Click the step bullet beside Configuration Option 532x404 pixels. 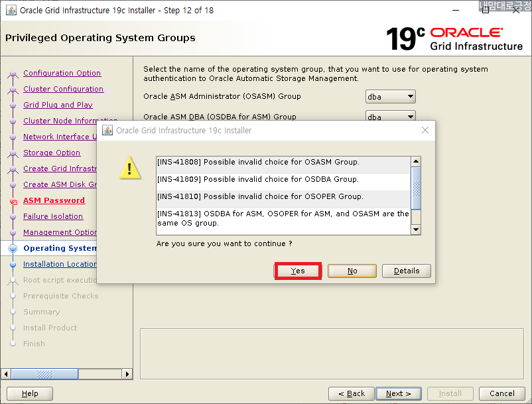point(13,74)
